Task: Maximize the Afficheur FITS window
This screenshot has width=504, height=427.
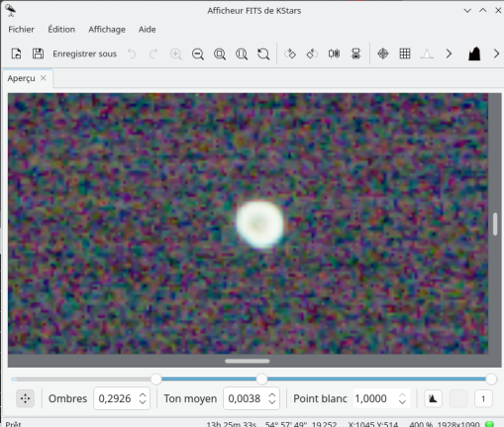Action: pyautogui.click(x=483, y=11)
